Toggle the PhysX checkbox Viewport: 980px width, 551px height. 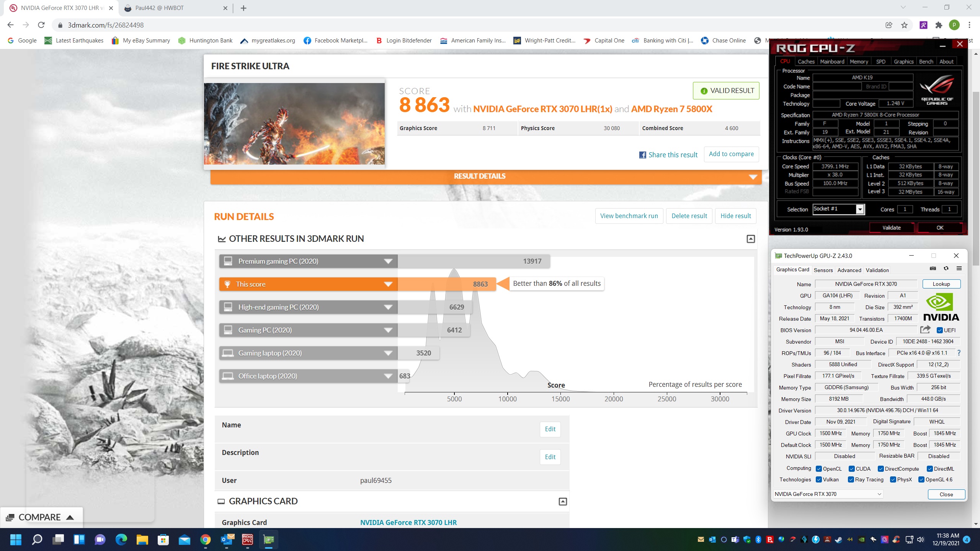(x=893, y=479)
